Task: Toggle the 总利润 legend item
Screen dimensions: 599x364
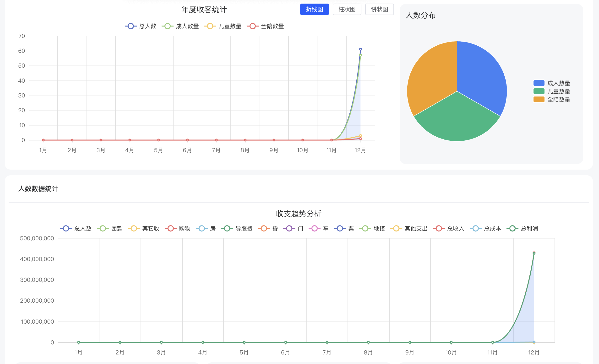Action: point(512,228)
